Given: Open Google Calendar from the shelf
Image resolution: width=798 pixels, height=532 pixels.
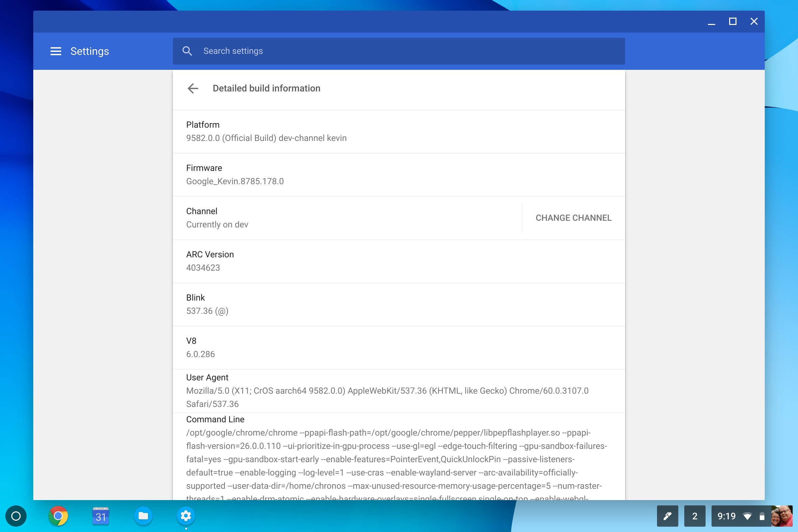Looking at the screenshot, I should [x=101, y=516].
